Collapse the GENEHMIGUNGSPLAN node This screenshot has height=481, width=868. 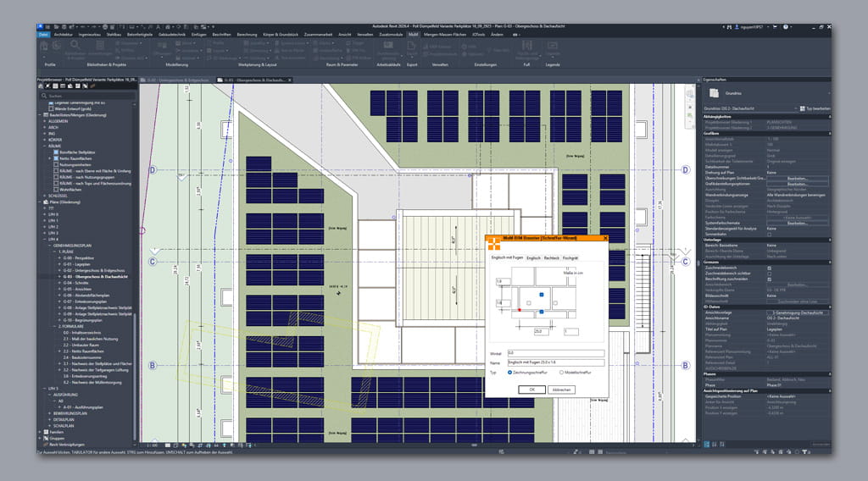tap(50, 246)
